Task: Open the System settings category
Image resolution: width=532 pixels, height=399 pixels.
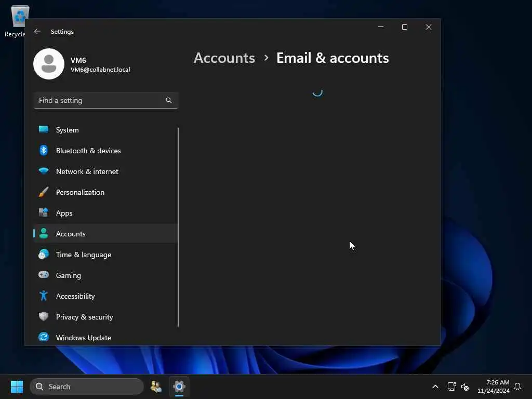Action: tap(105, 130)
